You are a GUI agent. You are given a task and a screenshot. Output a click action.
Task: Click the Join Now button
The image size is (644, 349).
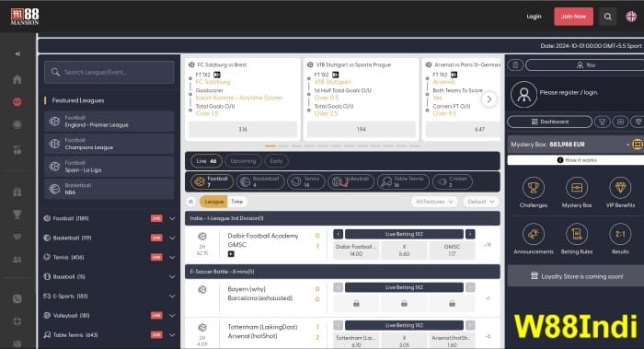pyautogui.click(x=573, y=17)
